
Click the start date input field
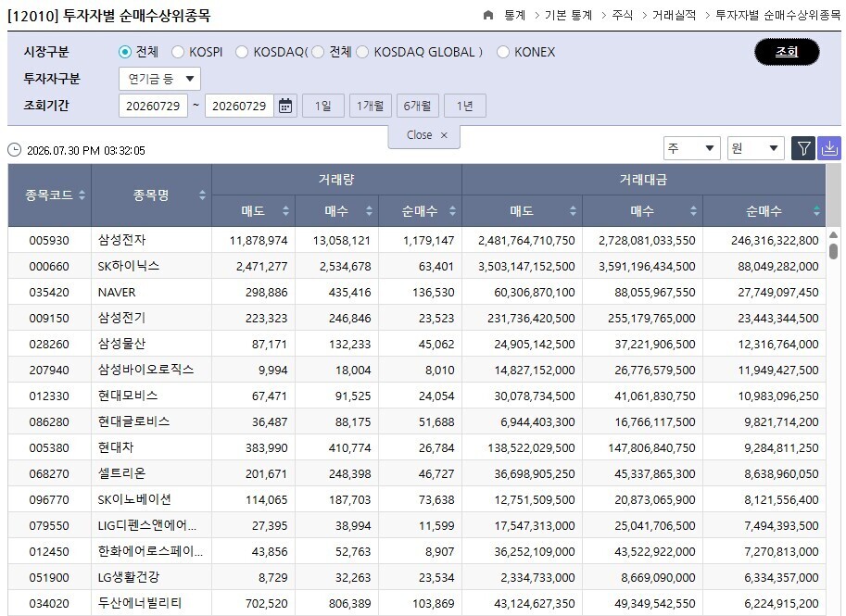coord(153,106)
